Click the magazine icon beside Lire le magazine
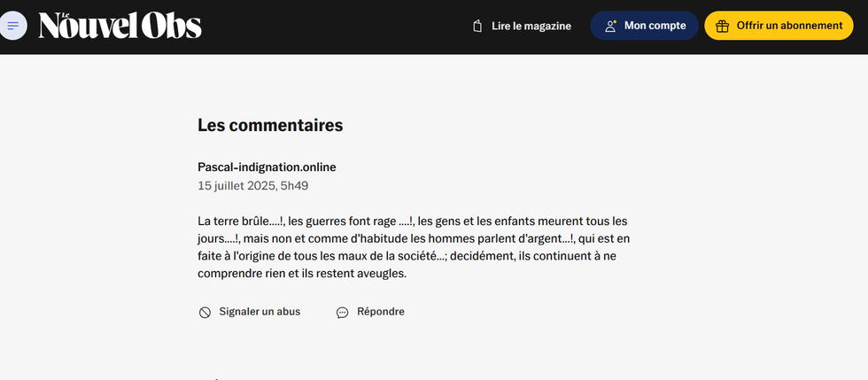Viewport: 868px width, 380px height. pyautogui.click(x=477, y=26)
